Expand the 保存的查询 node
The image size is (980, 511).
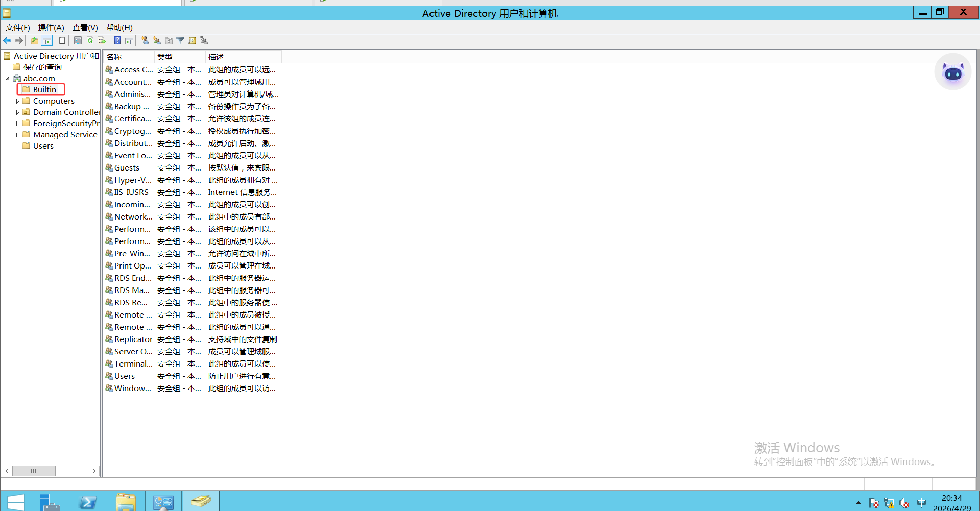tap(8, 67)
